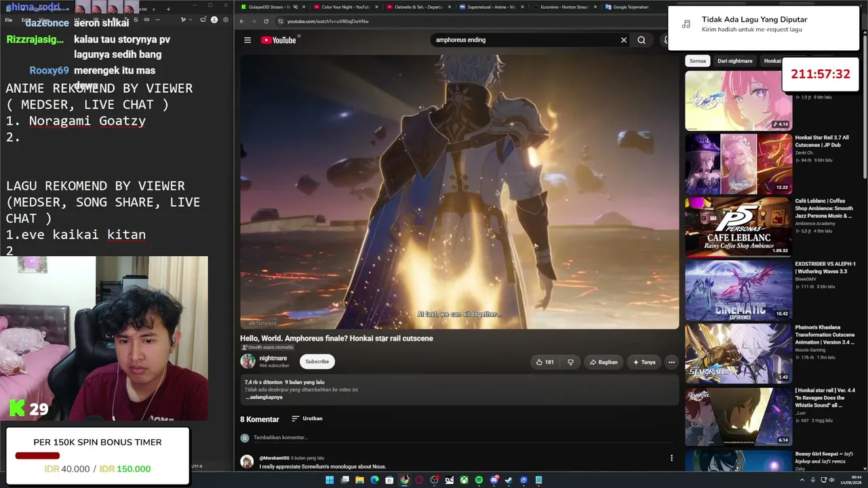The width and height of the screenshot is (868, 488).
Task: Toggle strikethrough in Notepad's toolbar
Action: pyautogui.click(x=136, y=20)
